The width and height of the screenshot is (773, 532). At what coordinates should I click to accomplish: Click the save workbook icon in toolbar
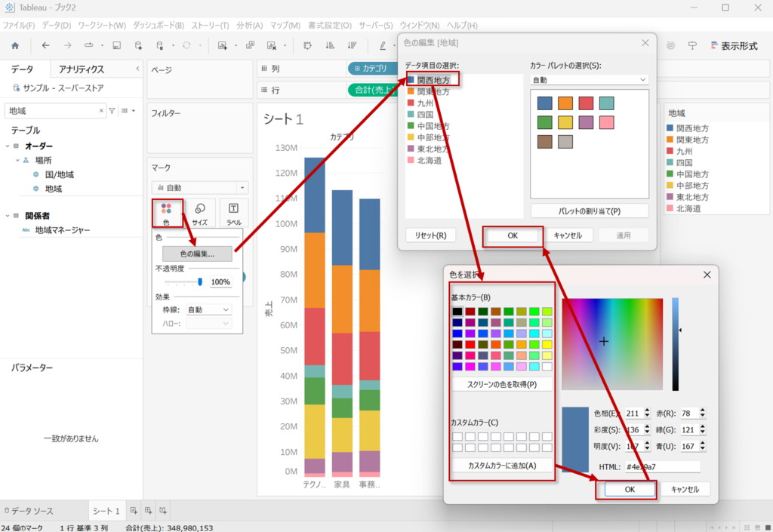(116, 45)
